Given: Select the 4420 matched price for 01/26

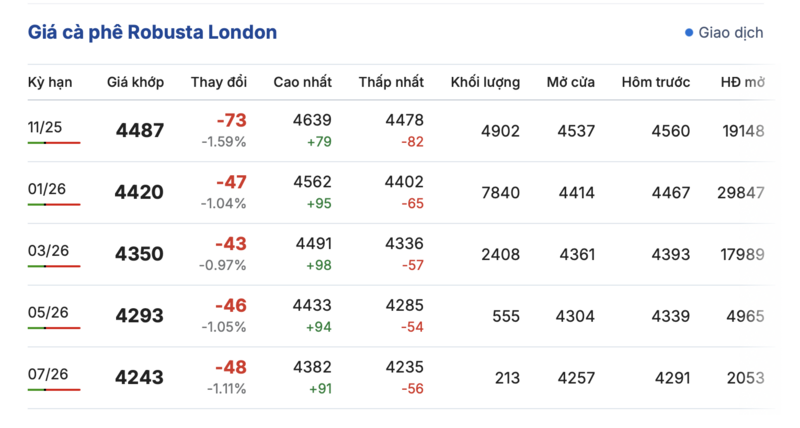Looking at the screenshot, I should (x=140, y=193).
